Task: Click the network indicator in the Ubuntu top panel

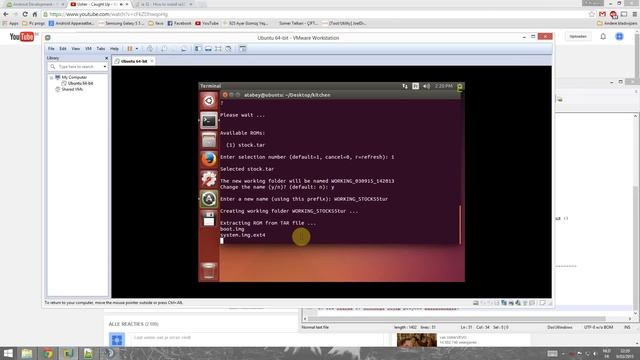Action: [x=405, y=86]
